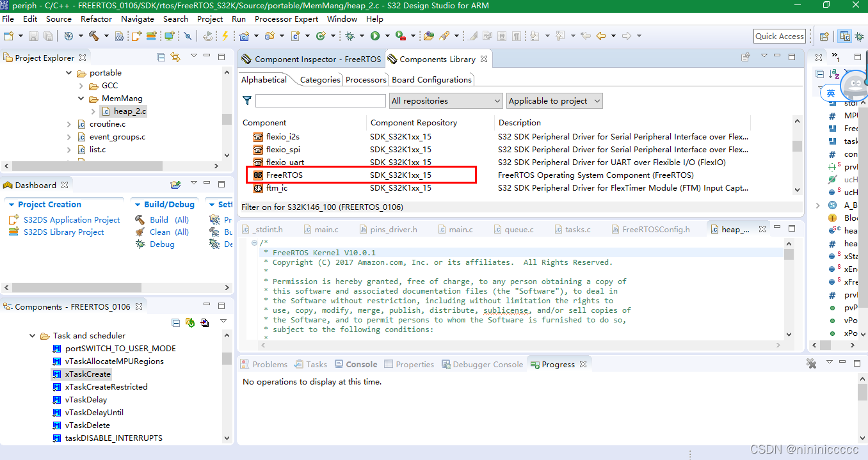Click Open Perspective icon beside Quick Access

(824, 36)
